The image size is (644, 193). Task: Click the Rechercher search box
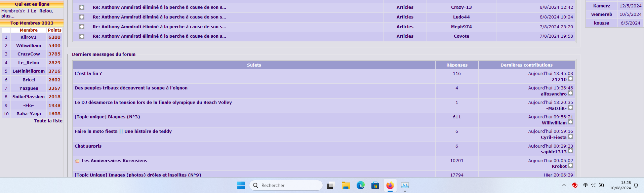pyautogui.click(x=286, y=185)
